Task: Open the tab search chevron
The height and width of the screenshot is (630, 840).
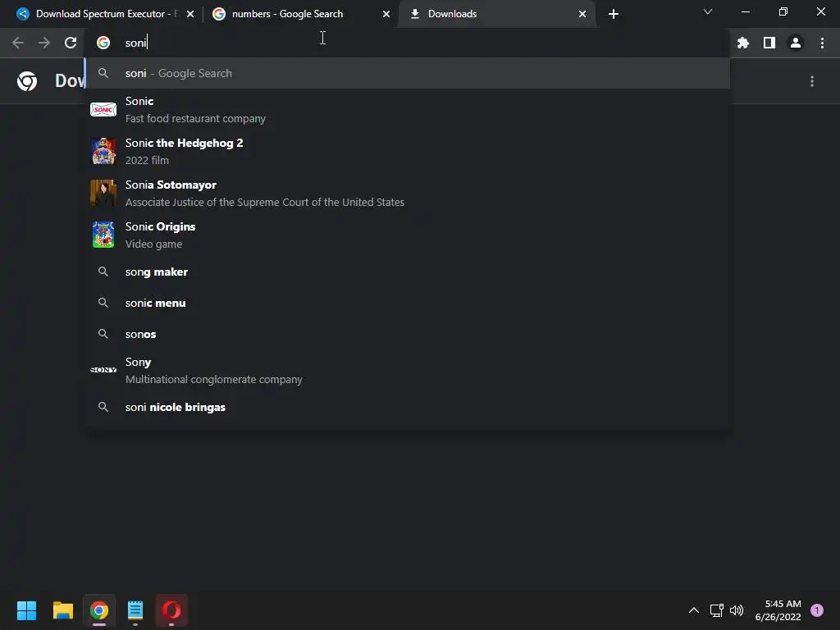Action: [x=708, y=11]
